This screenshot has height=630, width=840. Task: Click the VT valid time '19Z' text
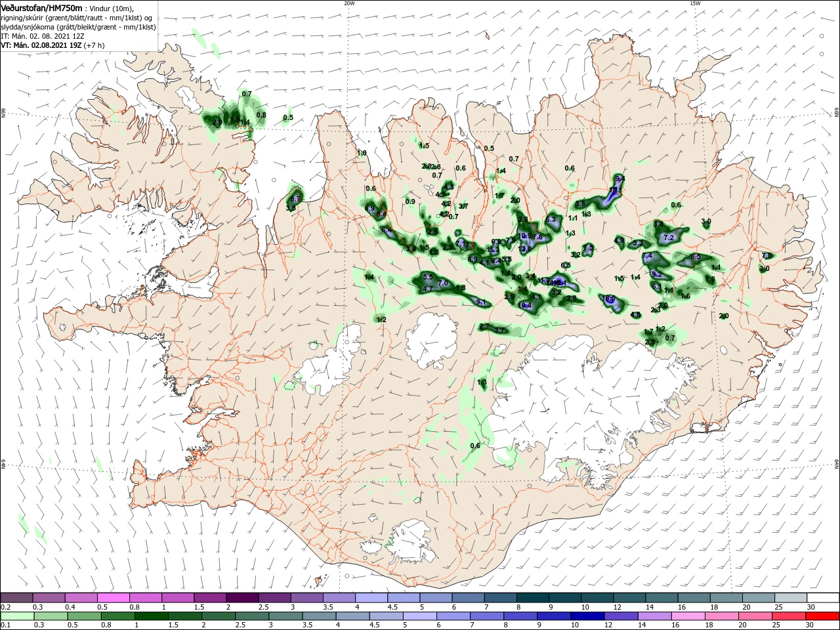click(x=41, y=45)
